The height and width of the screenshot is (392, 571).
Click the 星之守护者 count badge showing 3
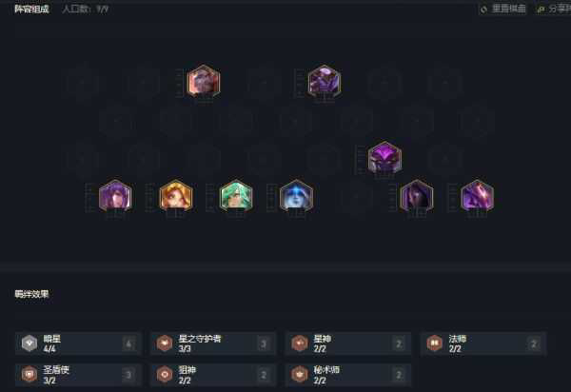pyautogui.click(x=264, y=343)
